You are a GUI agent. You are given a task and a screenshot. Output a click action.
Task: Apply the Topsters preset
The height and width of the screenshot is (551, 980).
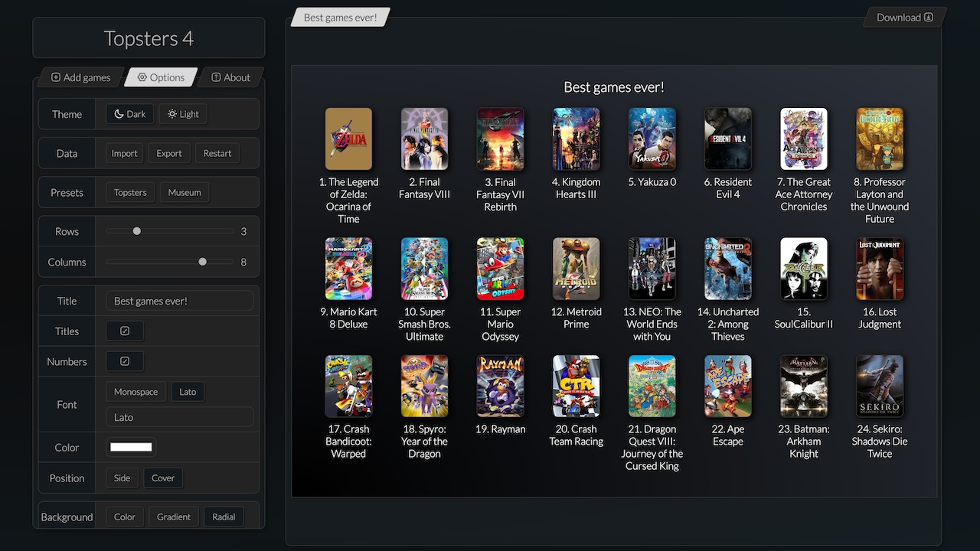coord(130,192)
